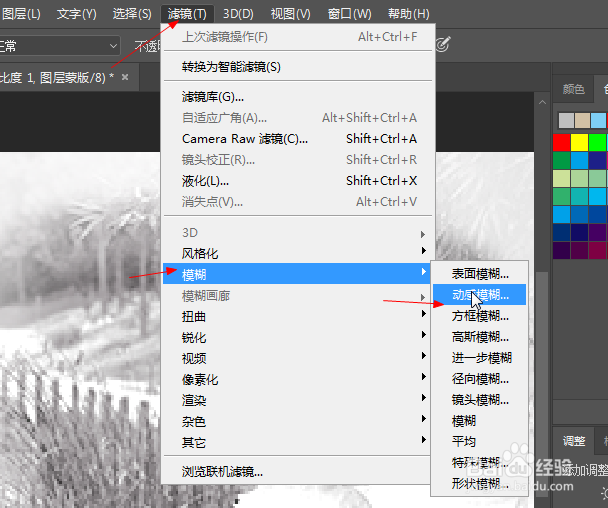This screenshot has height=508, width=608.
Task: Pick the red color swatch
Action: coord(561,142)
